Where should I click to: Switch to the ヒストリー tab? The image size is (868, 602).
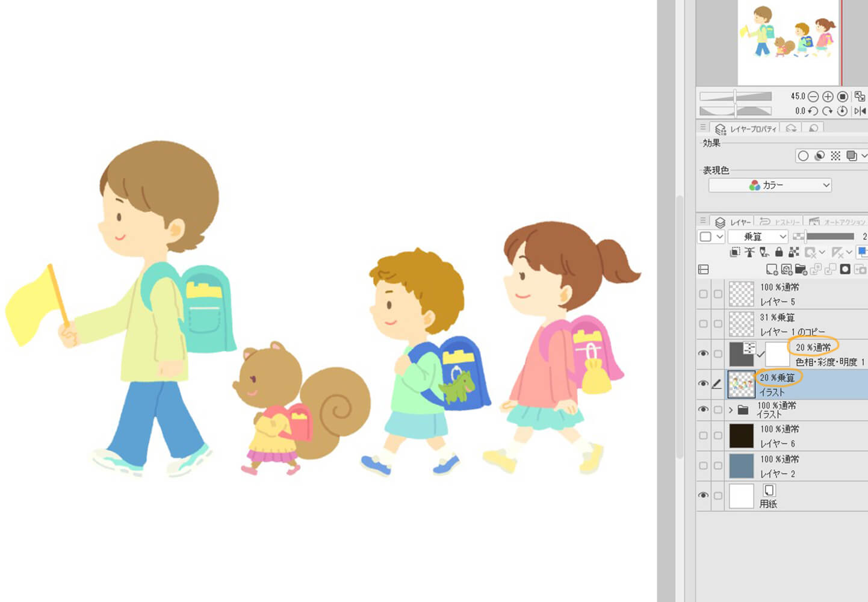coord(780,222)
